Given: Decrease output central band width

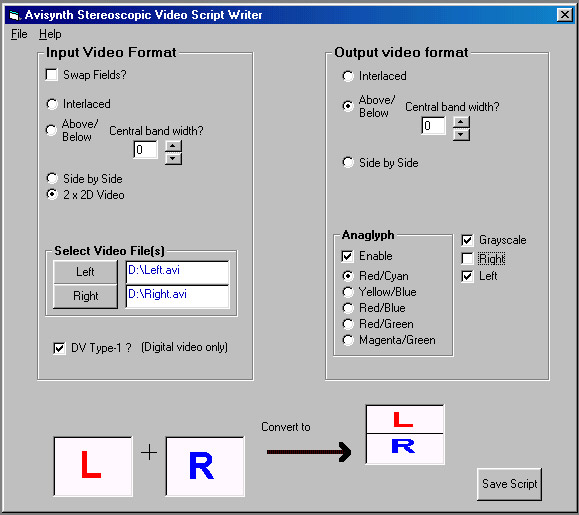Looking at the screenshot, I should click(461, 134).
